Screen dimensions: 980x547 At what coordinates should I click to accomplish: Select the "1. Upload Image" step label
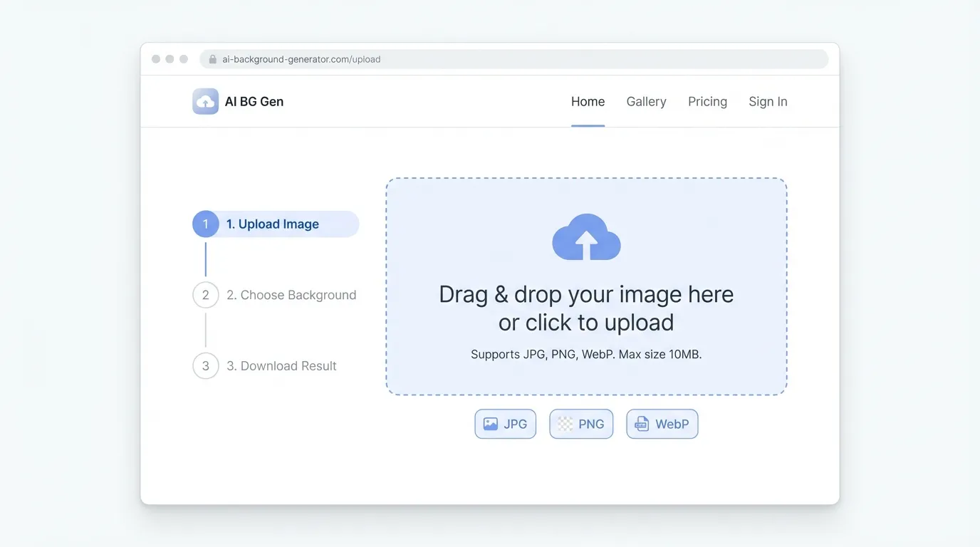click(273, 224)
